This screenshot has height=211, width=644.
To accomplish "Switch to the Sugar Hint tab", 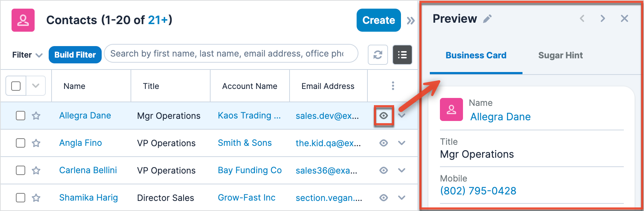I will pos(560,55).
